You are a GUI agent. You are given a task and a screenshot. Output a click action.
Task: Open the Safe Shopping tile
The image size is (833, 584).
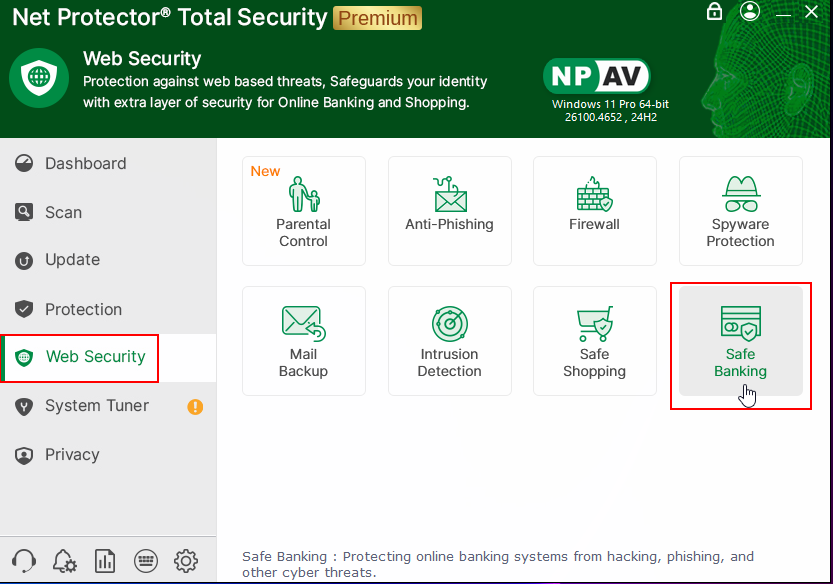click(594, 340)
